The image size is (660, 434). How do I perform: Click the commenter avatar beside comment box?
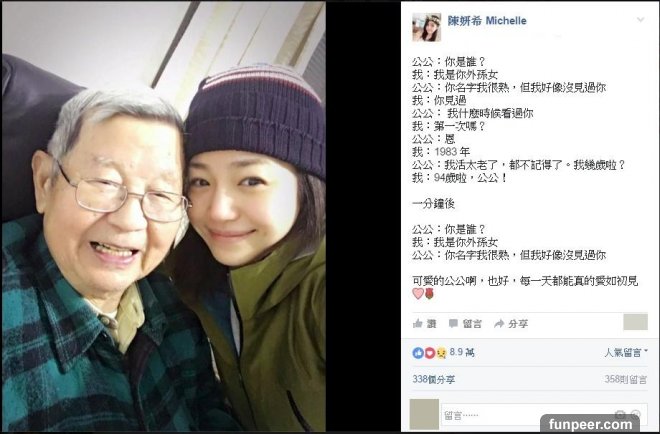424,415
